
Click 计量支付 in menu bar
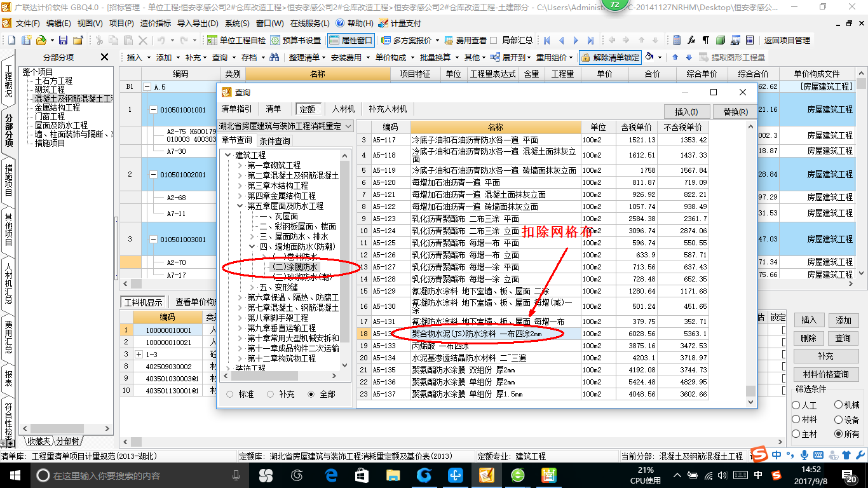[400, 23]
